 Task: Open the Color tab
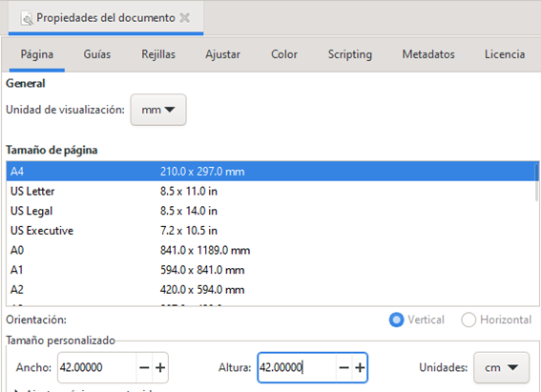(284, 54)
